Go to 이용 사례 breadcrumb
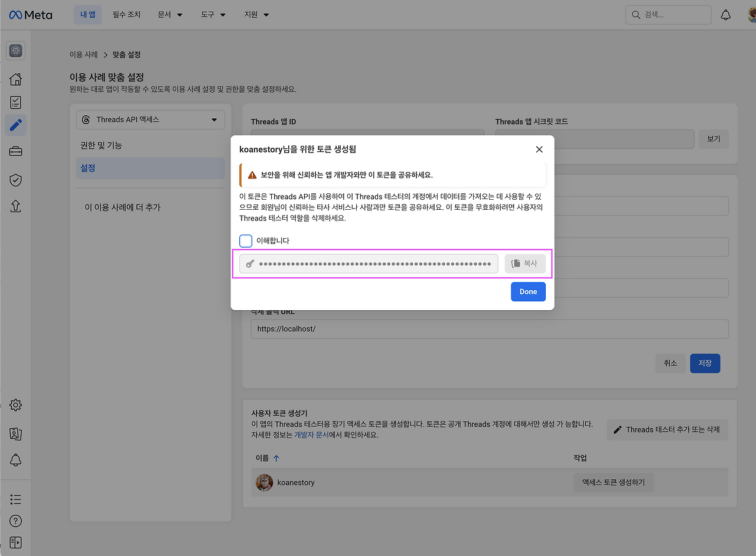The width and height of the screenshot is (756, 556). tap(84, 54)
